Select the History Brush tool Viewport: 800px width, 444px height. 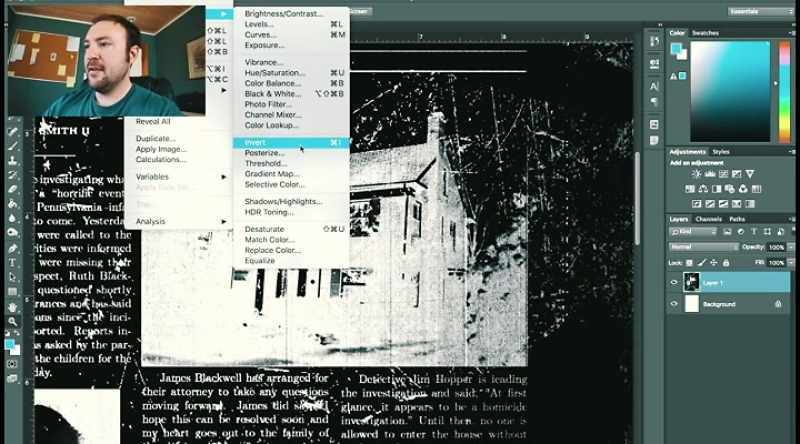(12, 175)
